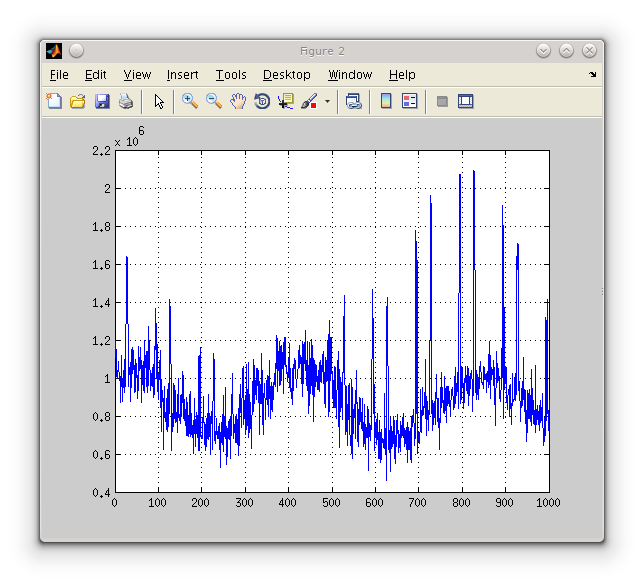
Task: Expand the Brush color dropdown arrow
Action: pos(327,101)
